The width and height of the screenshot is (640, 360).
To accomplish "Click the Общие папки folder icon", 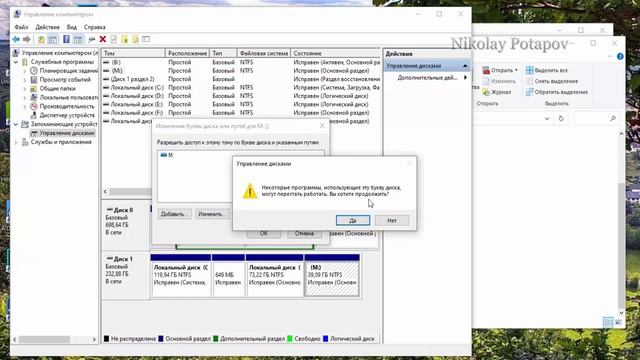I will click(34, 89).
